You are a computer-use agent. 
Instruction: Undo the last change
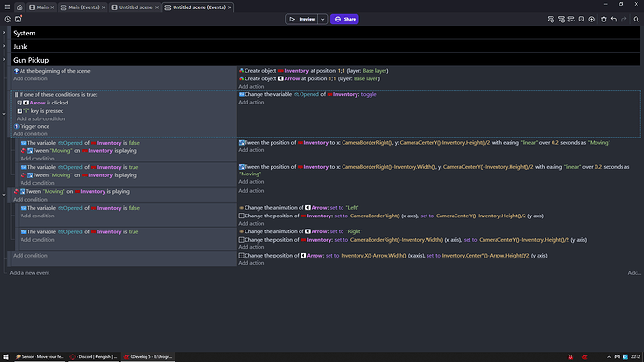[x=613, y=19]
